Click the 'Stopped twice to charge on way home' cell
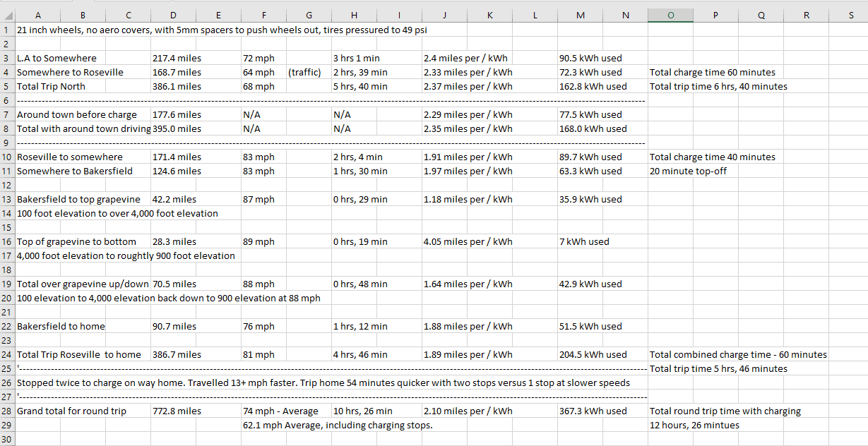The width and height of the screenshot is (868, 446). (323, 382)
